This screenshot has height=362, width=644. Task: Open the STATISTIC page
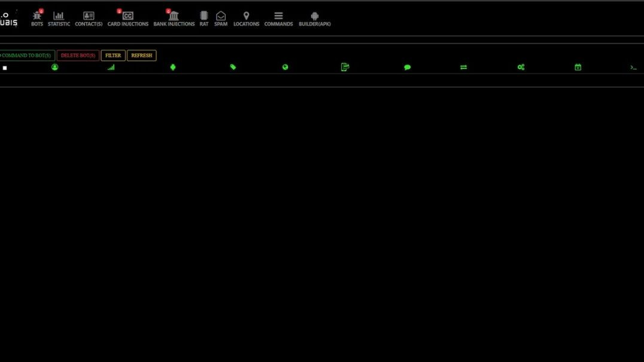[x=59, y=17]
